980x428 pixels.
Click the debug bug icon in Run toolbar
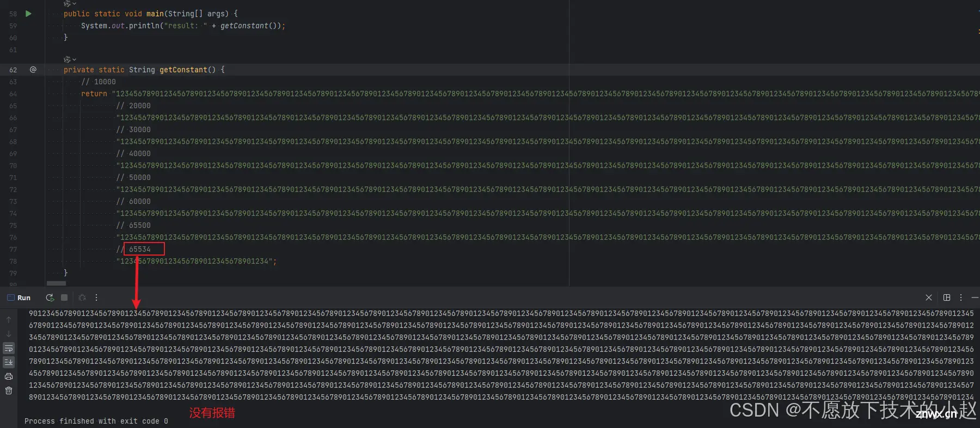point(82,297)
